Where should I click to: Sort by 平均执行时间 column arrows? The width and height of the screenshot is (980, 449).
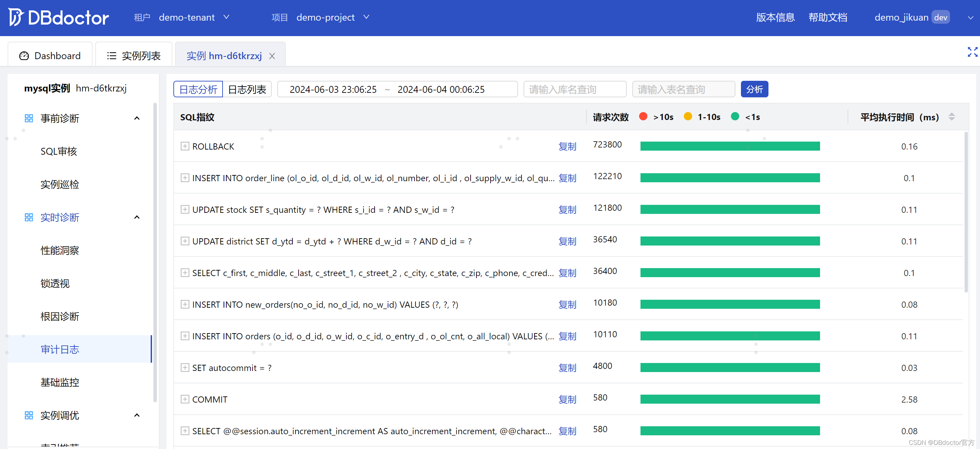(952, 117)
